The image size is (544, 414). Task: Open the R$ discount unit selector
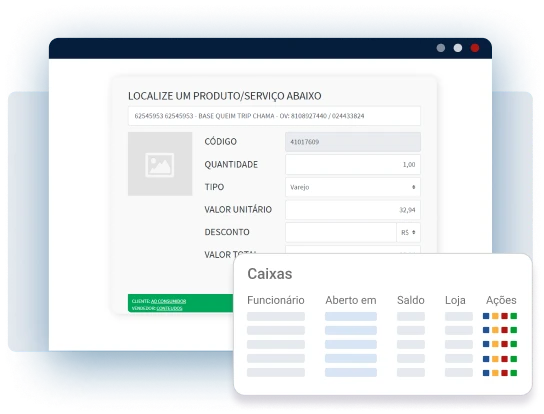click(408, 233)
